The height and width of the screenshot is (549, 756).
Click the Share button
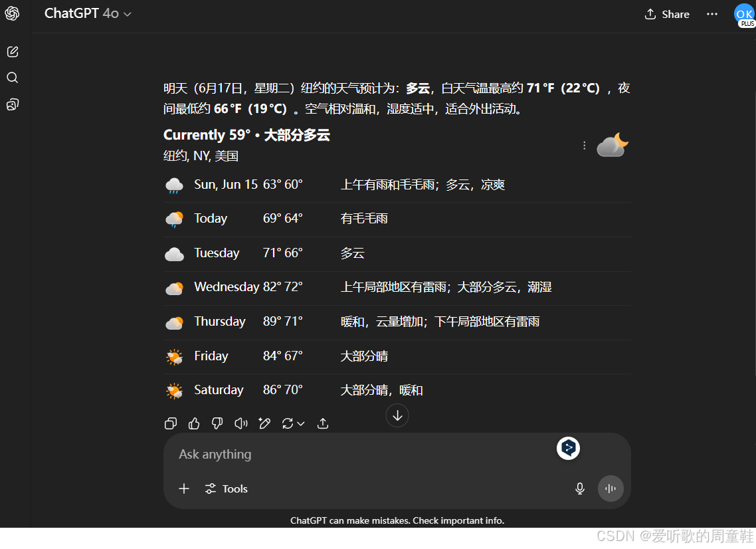click(667, 14)
